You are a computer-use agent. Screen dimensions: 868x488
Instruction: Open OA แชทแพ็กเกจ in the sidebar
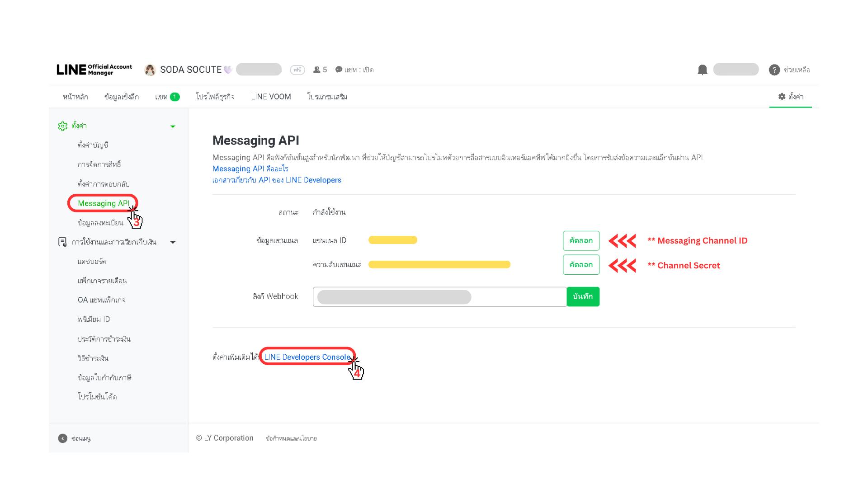pos(102,300)
